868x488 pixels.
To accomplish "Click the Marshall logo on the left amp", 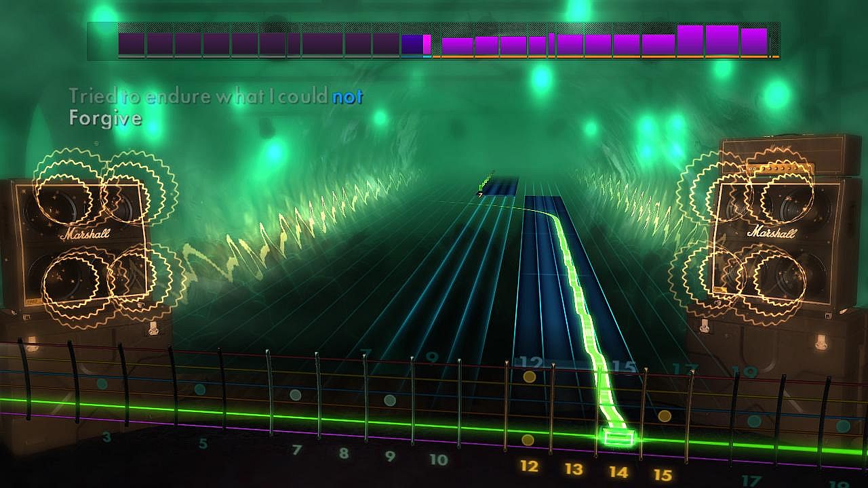I will [x=87, y=235].
